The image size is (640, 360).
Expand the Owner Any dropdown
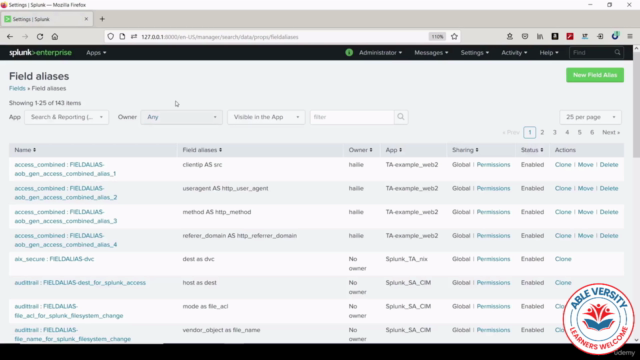pyautogui.click(x=182, y=117)
